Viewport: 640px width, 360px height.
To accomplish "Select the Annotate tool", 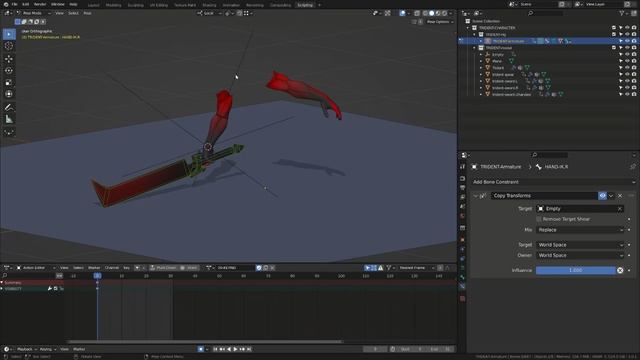I will tap(9, 107).
